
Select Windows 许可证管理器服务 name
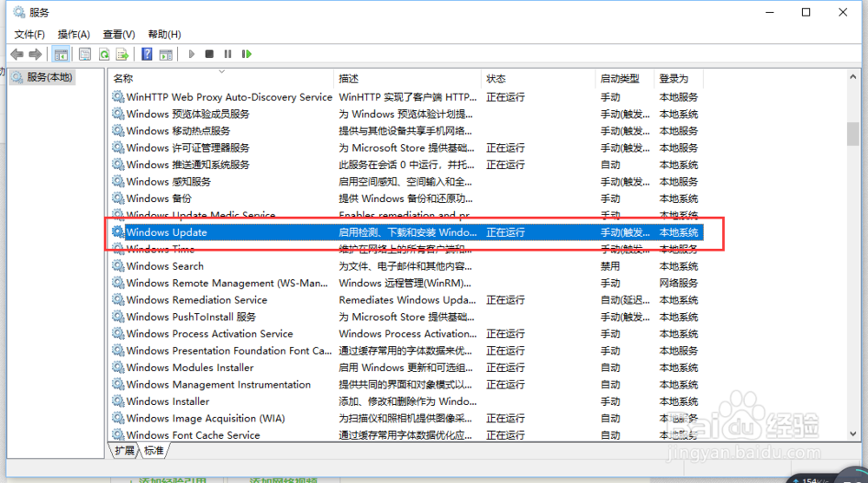(187, 147)
